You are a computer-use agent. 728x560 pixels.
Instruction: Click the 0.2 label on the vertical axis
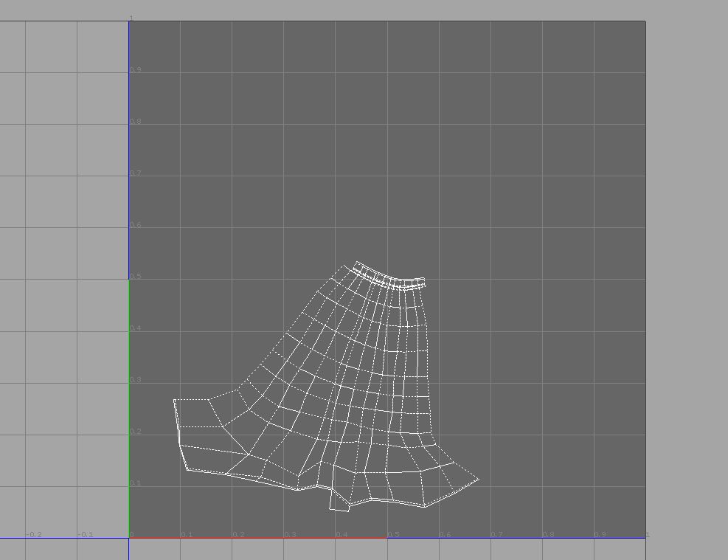[x=136, y=432]
